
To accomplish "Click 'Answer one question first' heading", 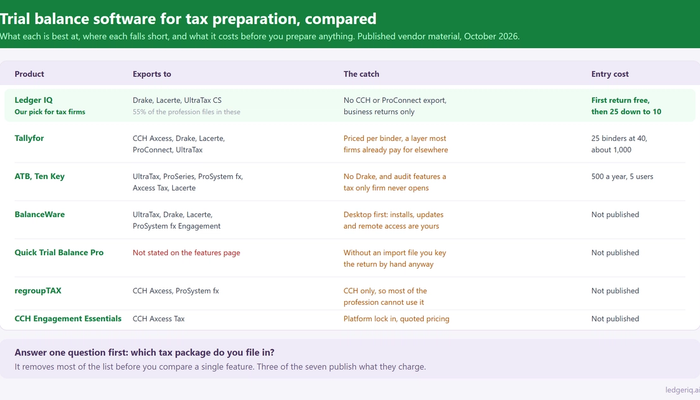I will [x=144, y=352].
